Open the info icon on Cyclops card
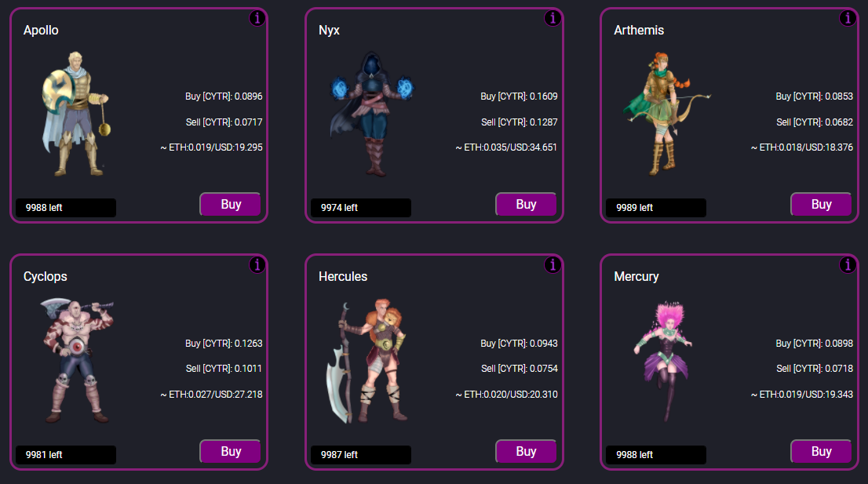 click(x=257, y=265)
